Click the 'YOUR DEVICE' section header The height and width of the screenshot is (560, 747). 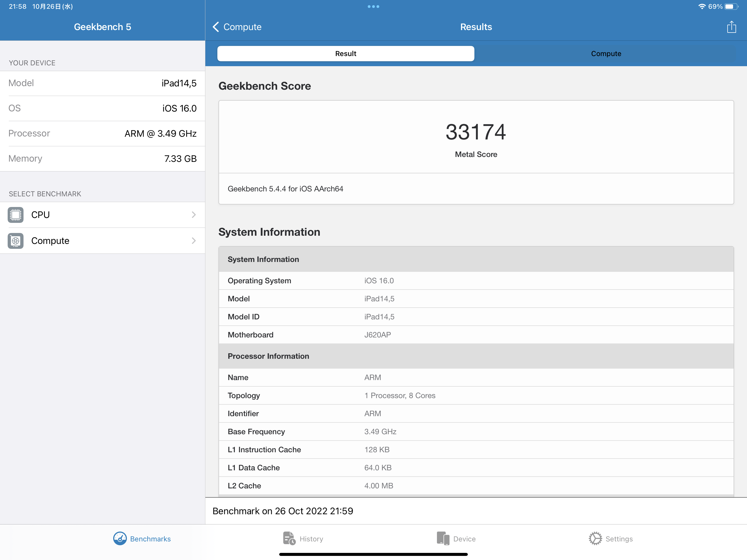click(x=32, y=63)
